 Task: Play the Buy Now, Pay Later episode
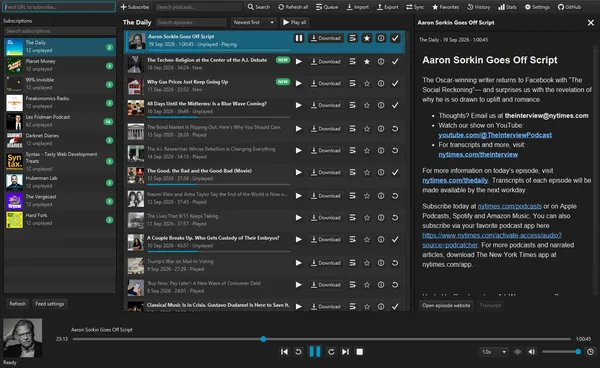(x=298, y=285)
